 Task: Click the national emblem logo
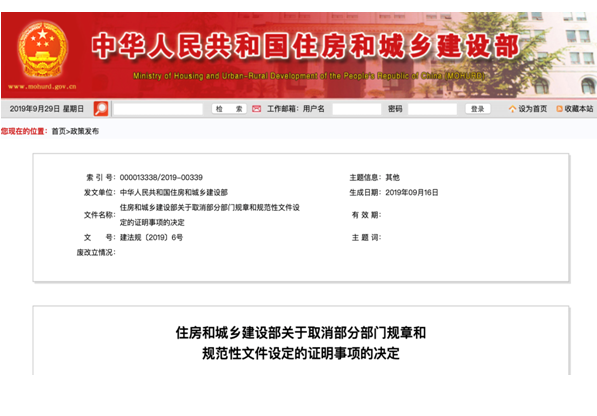click(x=42, y=50)
